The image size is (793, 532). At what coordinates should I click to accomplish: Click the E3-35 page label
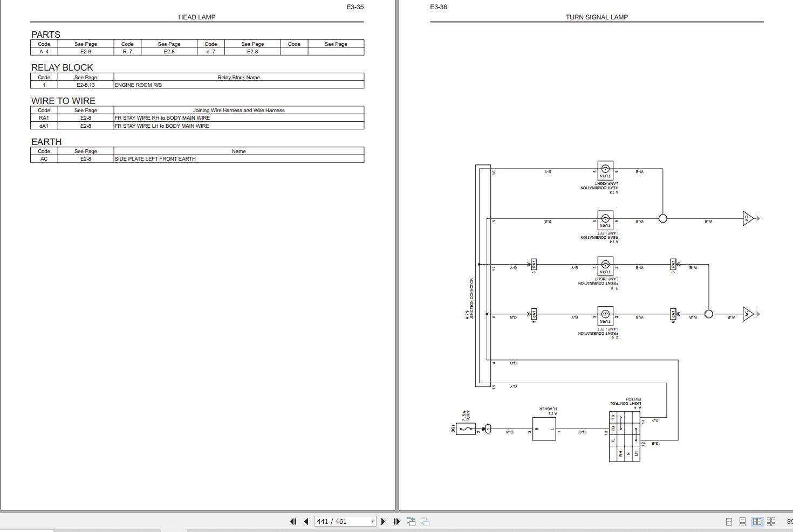click(x=355, y=7)
